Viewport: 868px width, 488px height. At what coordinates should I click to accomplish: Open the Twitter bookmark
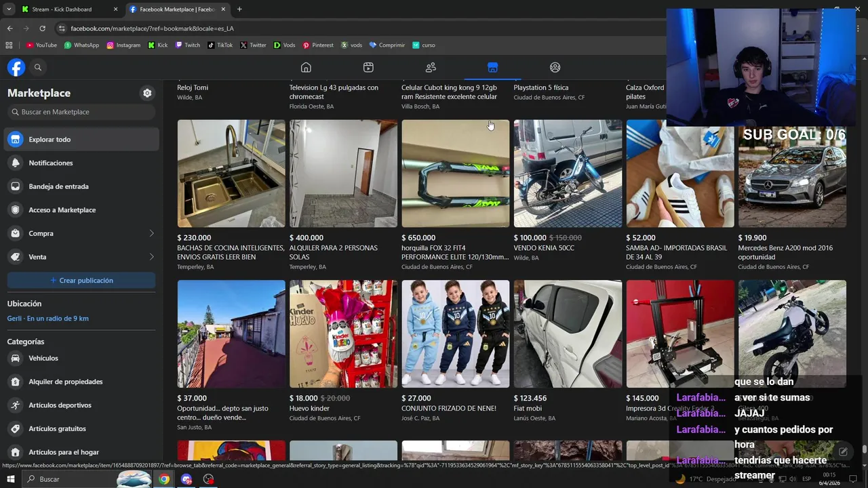254,45
